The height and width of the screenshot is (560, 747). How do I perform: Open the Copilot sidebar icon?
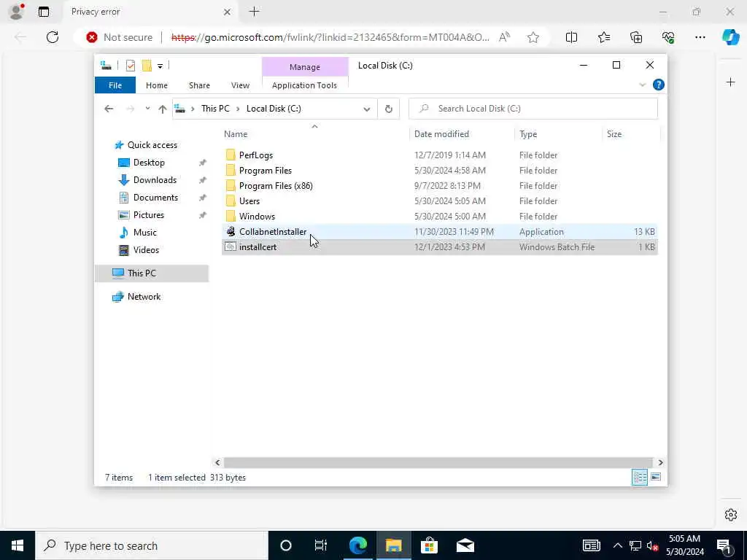pos(730,37)
